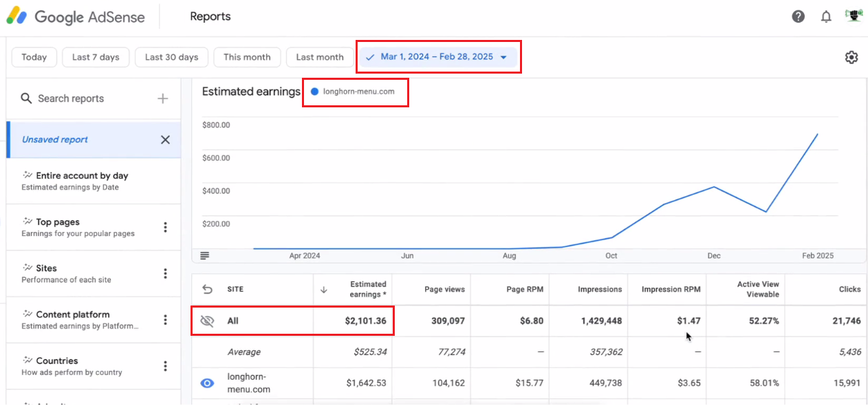Viewport: 868px width, 406px height.
Task: Toggle visibility of the longhorn-menu.com row
Action: 207,383
